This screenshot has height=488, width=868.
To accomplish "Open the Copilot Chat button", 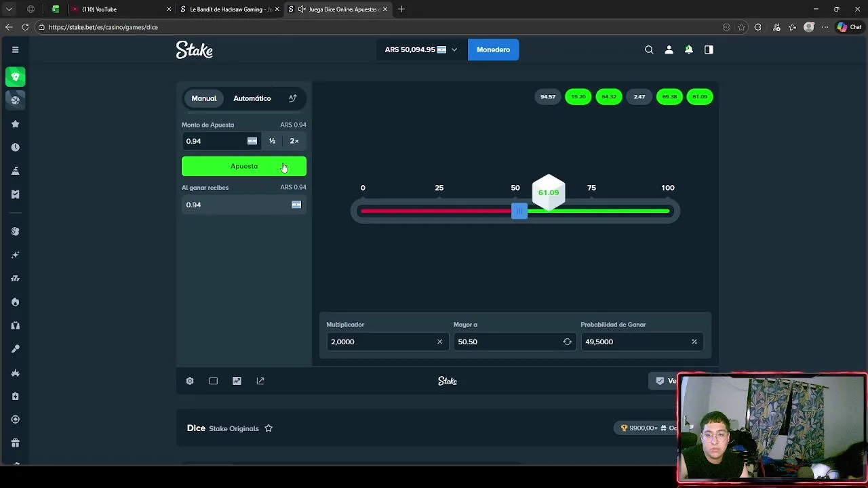I will [x=849, y=27].
